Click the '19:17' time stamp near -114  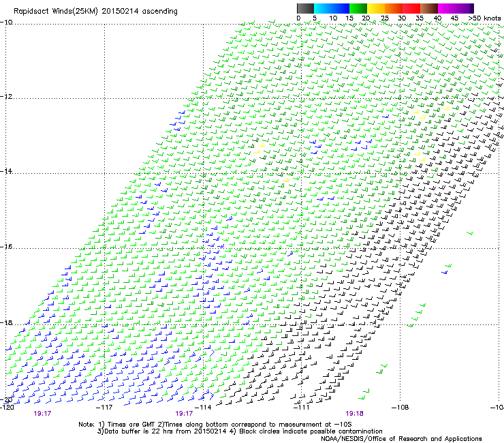click(x=184, y=414)
